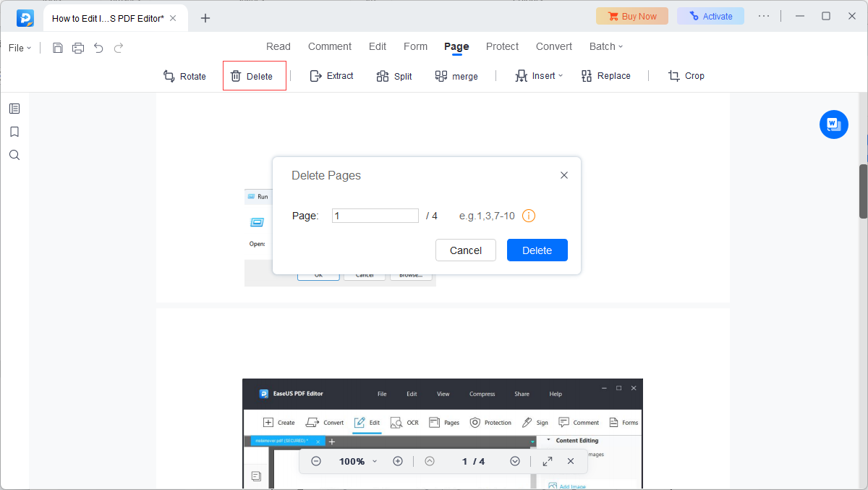Close the floating zoom toolbar
Image resolution: width=868 pixels, height=490 pixels.
pos(571,461)
